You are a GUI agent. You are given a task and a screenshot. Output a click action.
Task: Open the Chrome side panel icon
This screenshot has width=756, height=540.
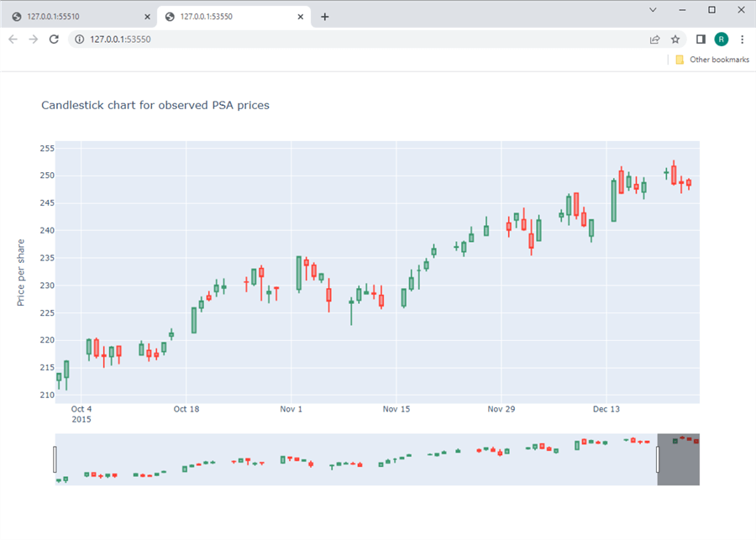[699, 39]
